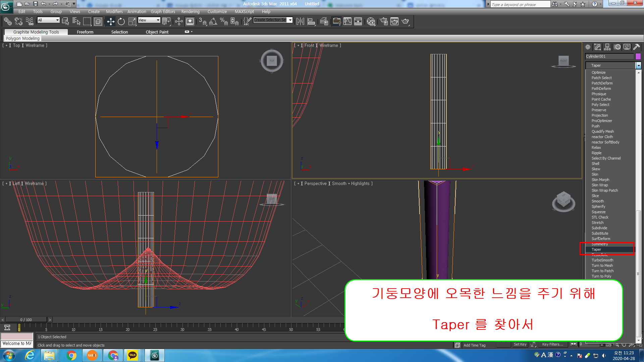
Task: Click the Mirror tool icon
Action: coord(300,21)
